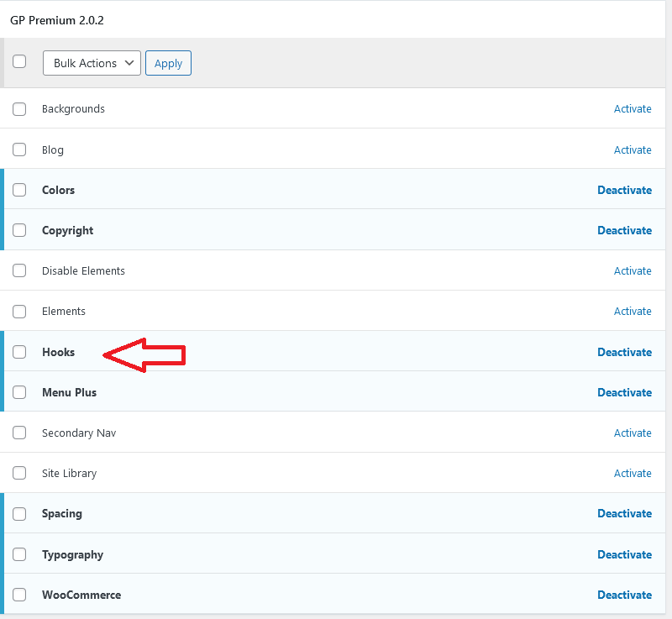Viewport: 672px width, 619px height.
Task: Check the Disable Elements checkbox
Action: pos(19,270)
